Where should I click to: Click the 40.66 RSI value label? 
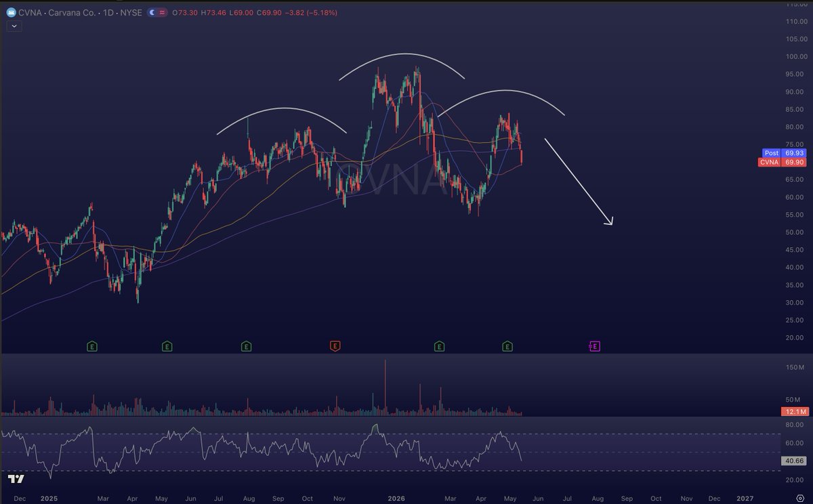[794, 461]
